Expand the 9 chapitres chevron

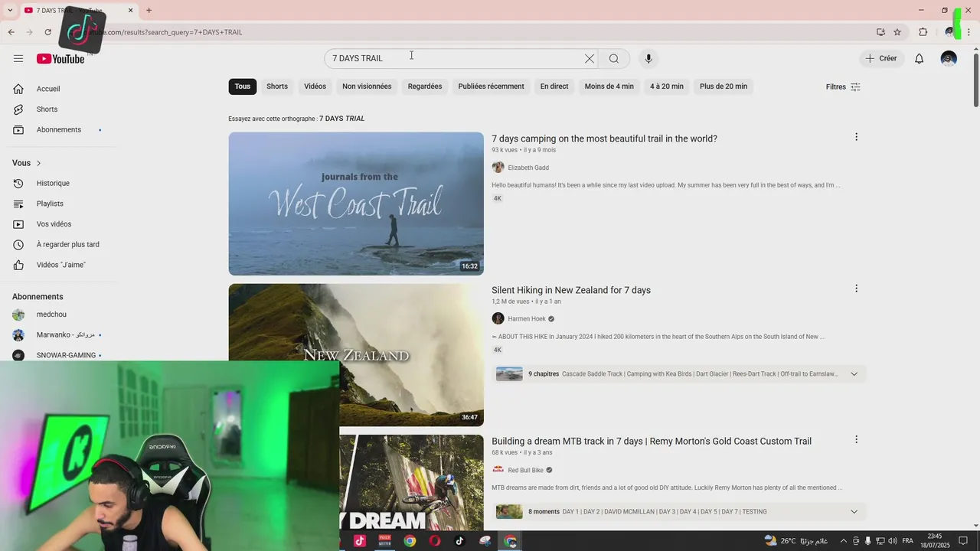click(x=854, y=374)
